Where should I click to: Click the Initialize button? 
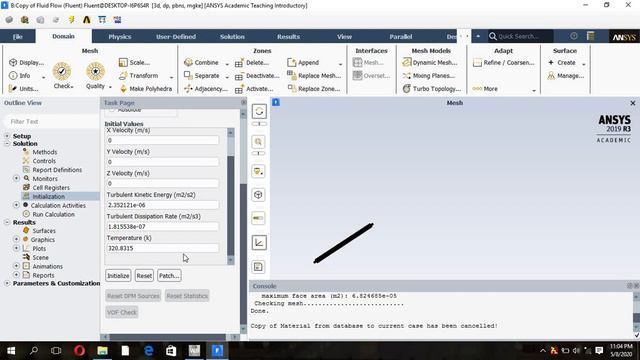(118, 276)
